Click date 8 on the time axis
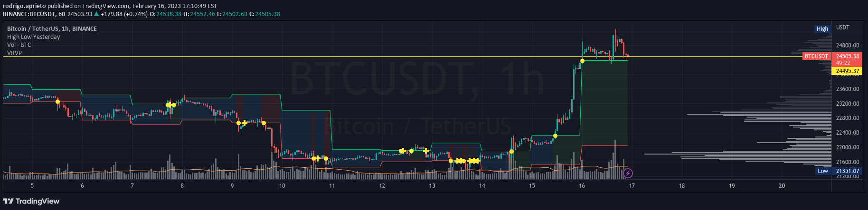868x210 pixels. (x=182, y=186)
